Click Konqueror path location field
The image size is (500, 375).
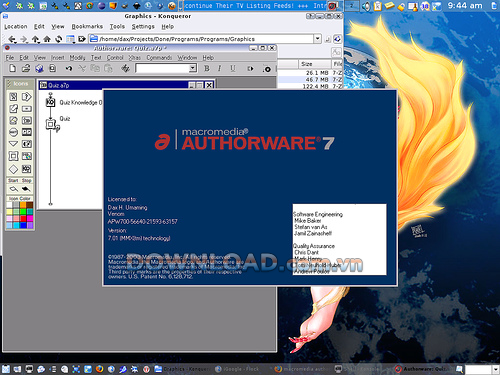205,39
